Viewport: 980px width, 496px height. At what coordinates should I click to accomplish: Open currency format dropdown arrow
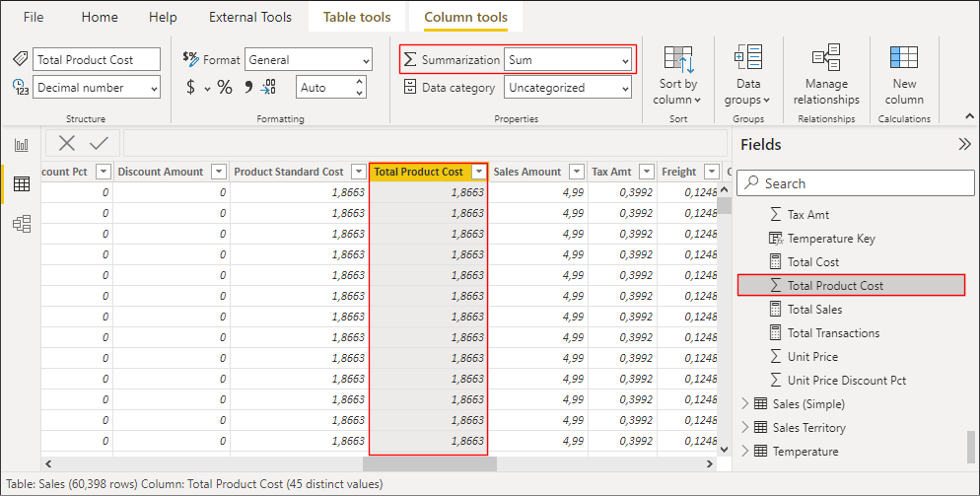207,89
